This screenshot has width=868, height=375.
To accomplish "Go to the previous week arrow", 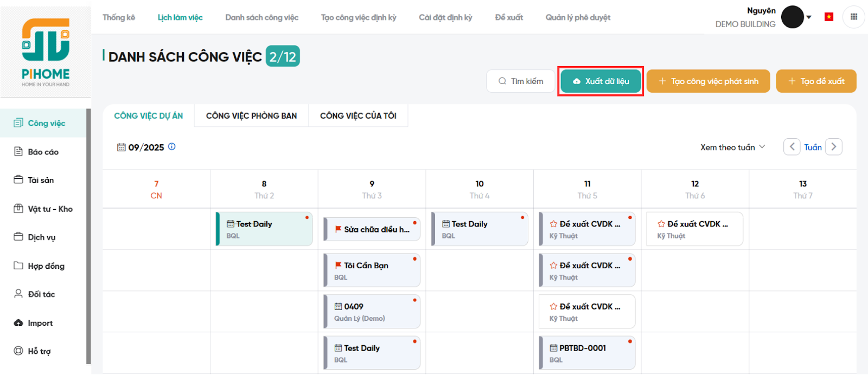I will 792,147.
